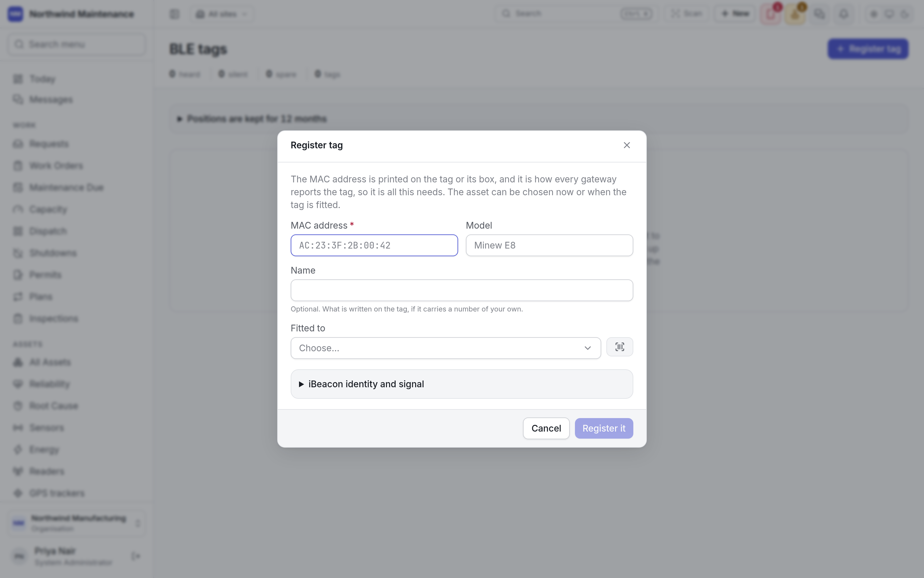The height and width of the screenshot is (578, 924).
Task: Open Inspections in the sidebar
Action: coord(76,319)
